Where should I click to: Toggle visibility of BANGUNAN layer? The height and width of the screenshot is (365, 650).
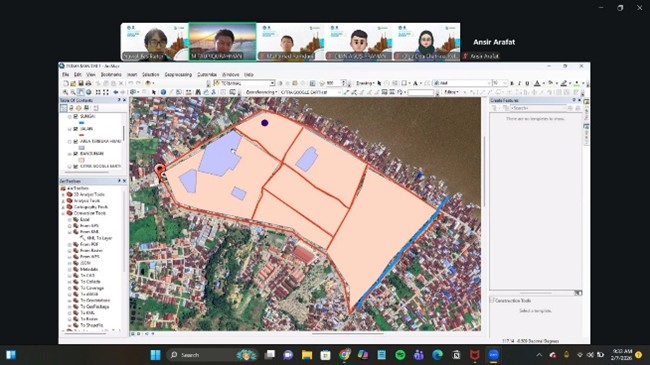pos(75,154)
